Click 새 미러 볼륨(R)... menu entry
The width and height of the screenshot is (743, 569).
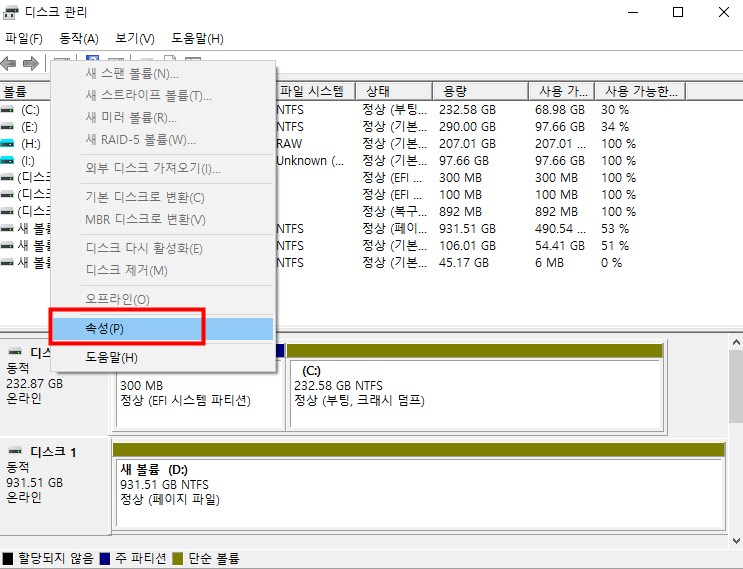tap(163, 117)
